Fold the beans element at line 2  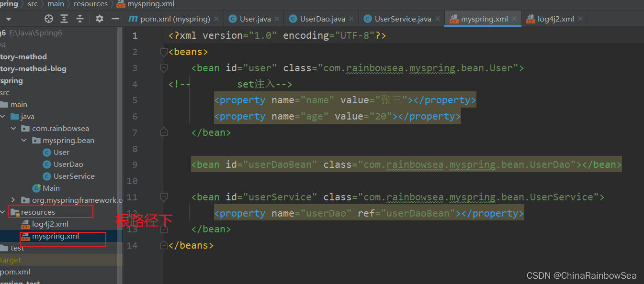[x=164, y=52]
